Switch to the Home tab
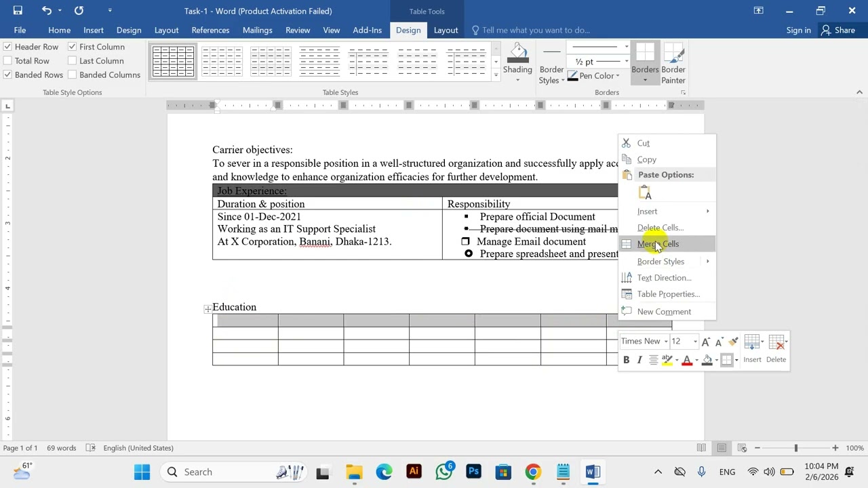 pos(59,30)
